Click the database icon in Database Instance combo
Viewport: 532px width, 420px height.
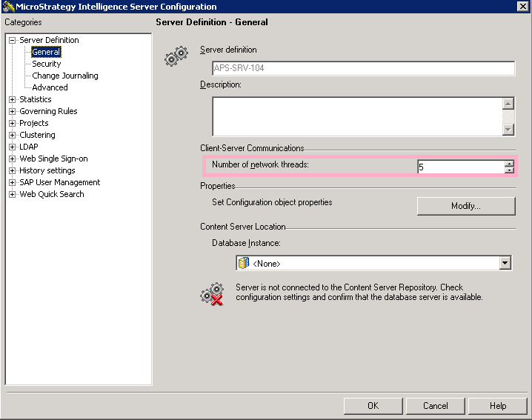[244, 263]
